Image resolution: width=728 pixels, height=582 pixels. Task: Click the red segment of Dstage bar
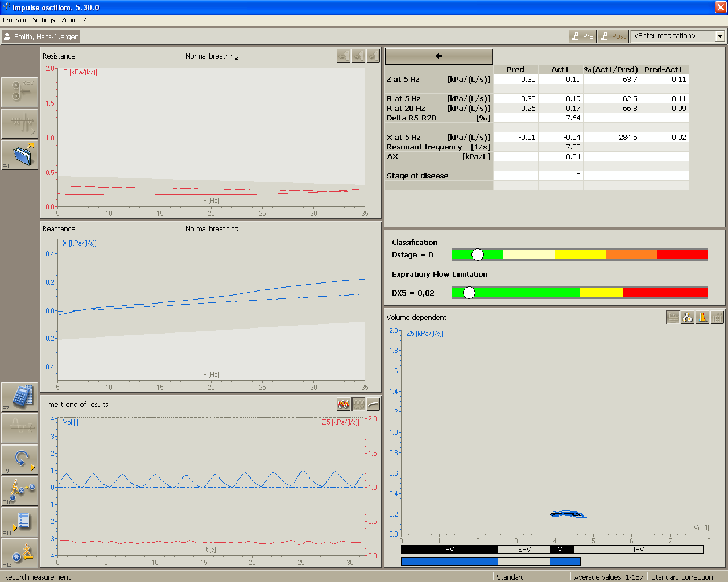(x=682, y=255)
